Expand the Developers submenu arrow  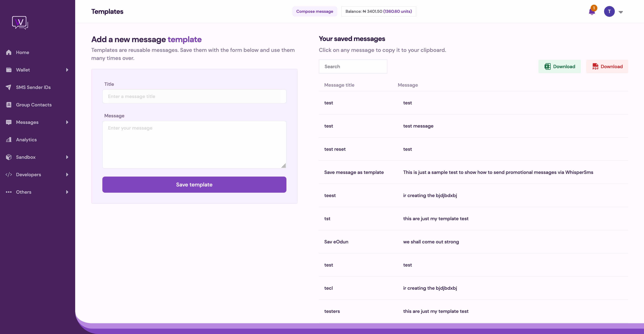click(67, 175)
